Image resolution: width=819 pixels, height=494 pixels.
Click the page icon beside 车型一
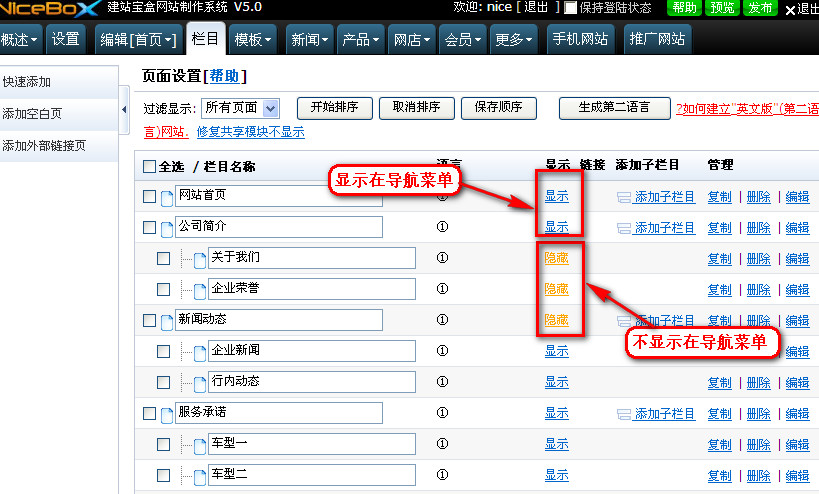tap(199, 445)
